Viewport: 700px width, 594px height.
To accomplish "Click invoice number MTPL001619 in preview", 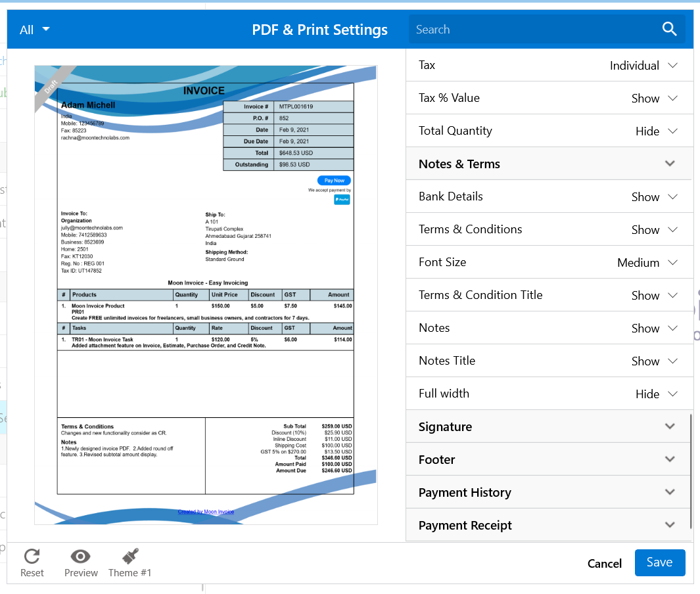I will [x=296, y=106].
